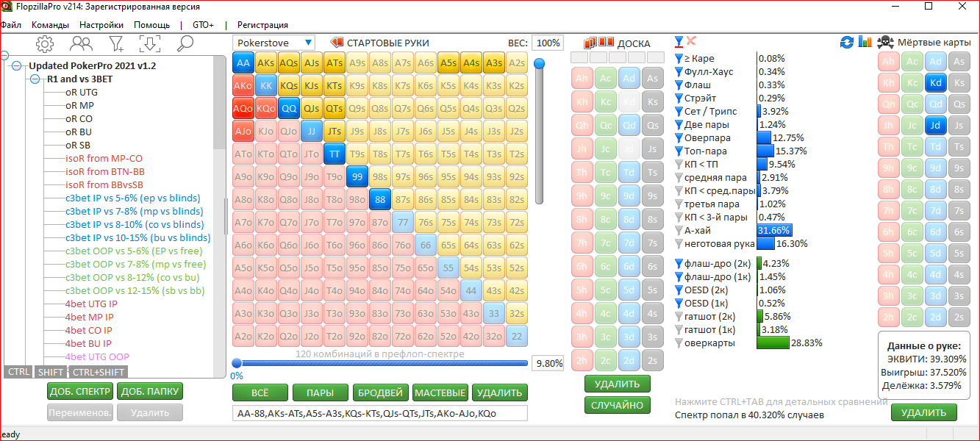
Task: Toggle the gray funnel for неготовая рука
Action: pyautogui.click(x=679, y=243)
